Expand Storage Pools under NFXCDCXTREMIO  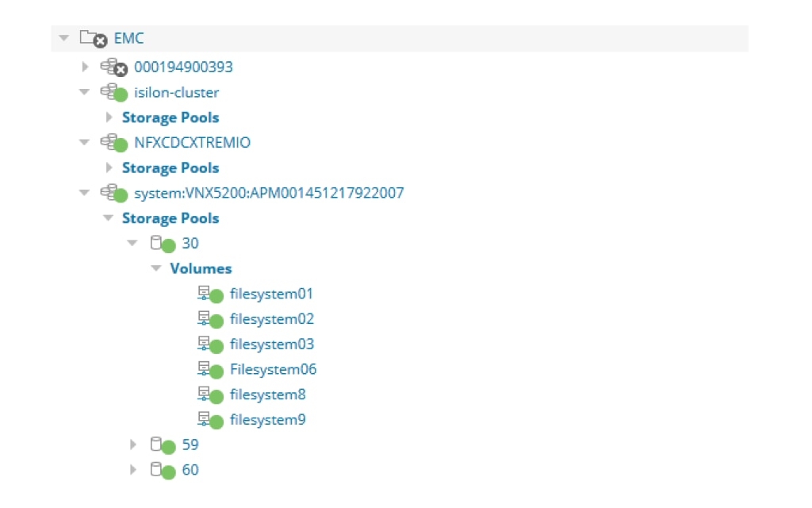(x=109, y=167)
